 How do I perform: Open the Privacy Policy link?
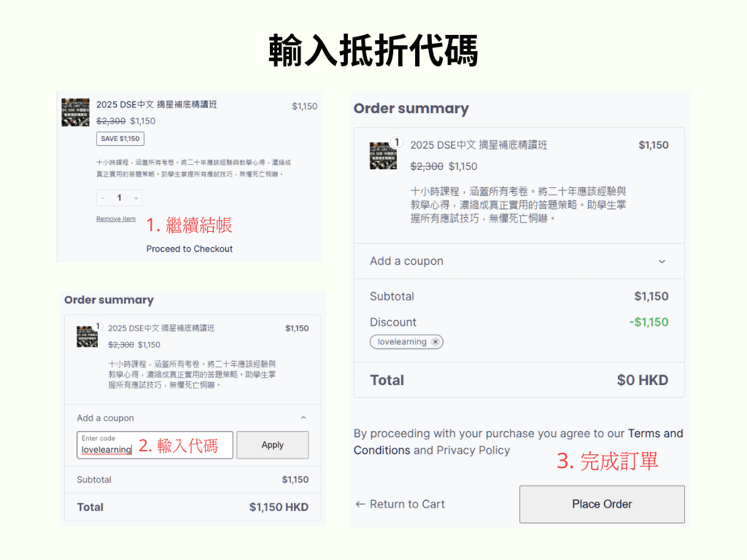(473, 451)
